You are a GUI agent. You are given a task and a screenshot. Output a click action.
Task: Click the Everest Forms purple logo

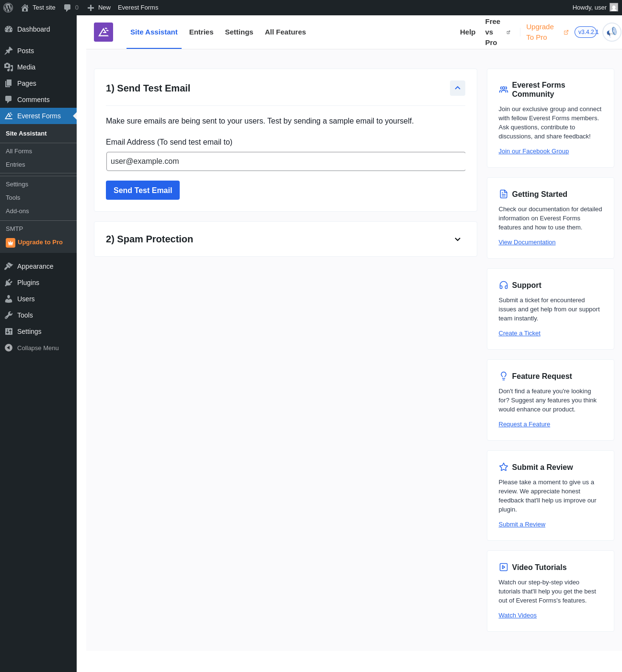[x=104, y=32]
